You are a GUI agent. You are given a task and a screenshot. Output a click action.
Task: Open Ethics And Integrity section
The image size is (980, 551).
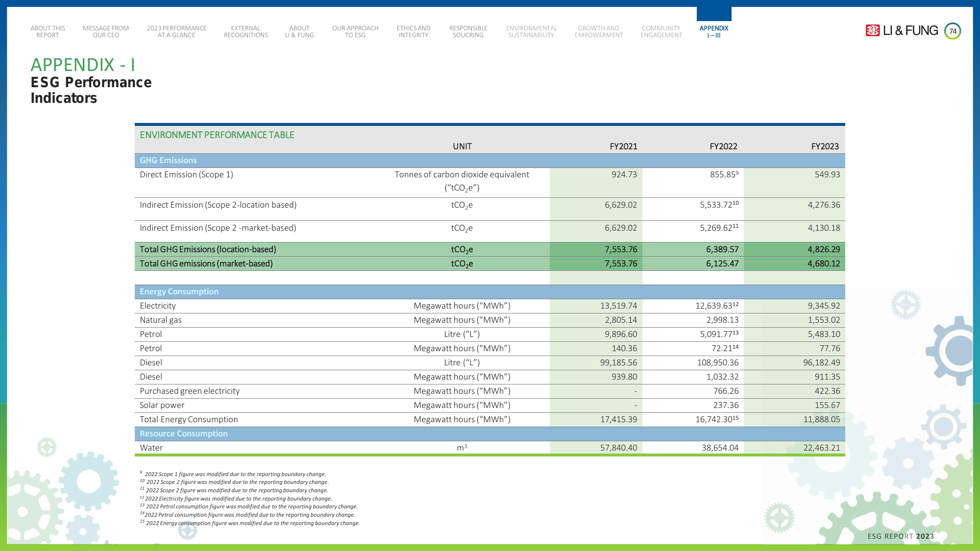point(414,32)
